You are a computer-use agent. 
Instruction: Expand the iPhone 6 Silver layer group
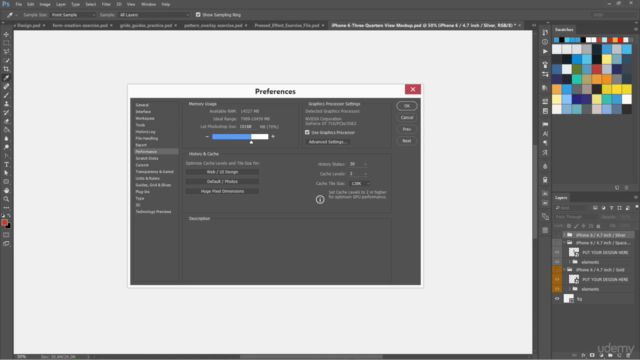(565, 235)
